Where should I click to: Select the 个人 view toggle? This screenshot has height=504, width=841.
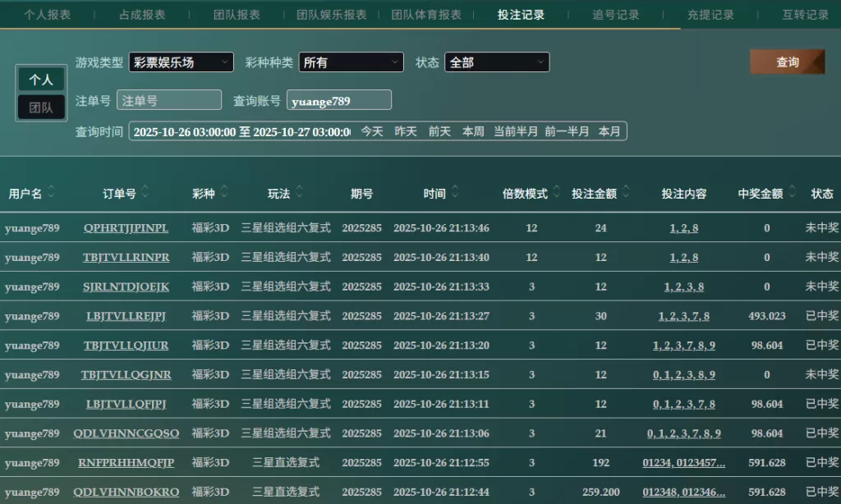click(x=41, y=80)
